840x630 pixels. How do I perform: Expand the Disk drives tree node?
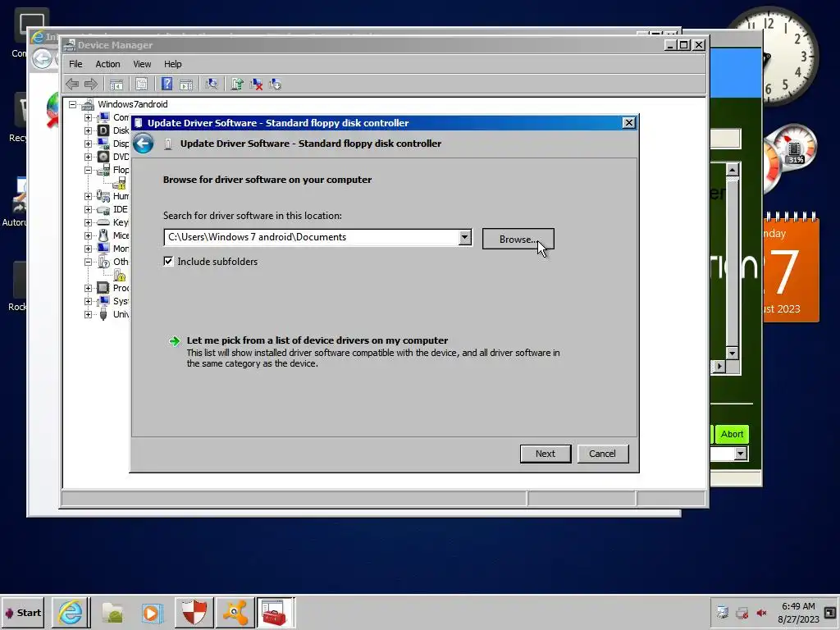[x=88, y=130]
